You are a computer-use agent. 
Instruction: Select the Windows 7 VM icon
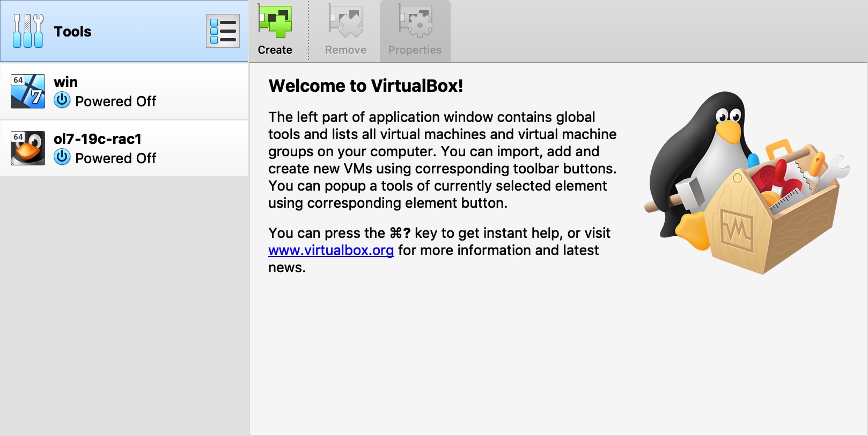point(28,91)
